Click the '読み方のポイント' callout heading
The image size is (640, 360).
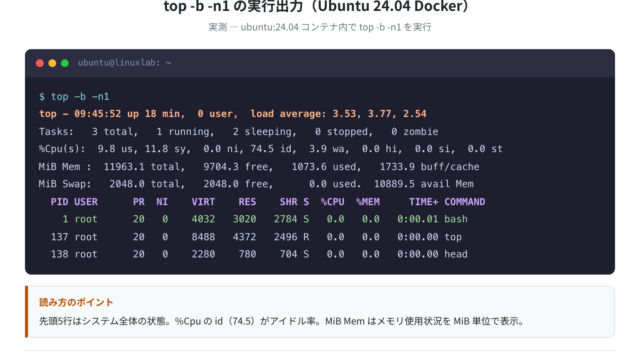tap(76, 302)
